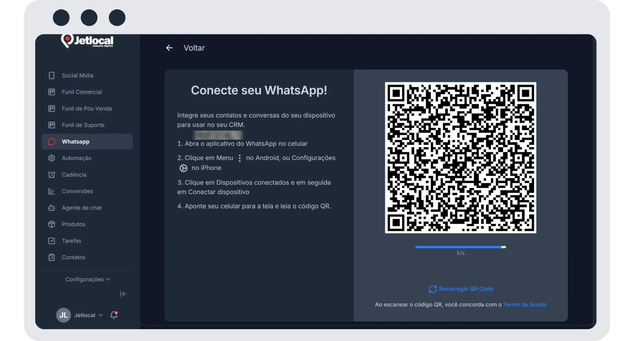Go to Funil Comercial
Viewport: 644px width, 341px height.
coord(87,92)
